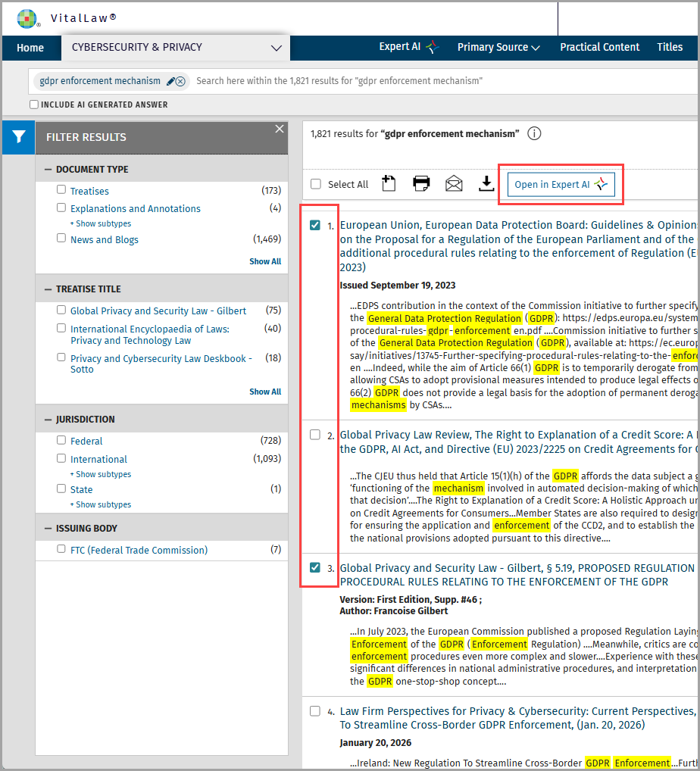Open the Titles menu item

[670, 47]
